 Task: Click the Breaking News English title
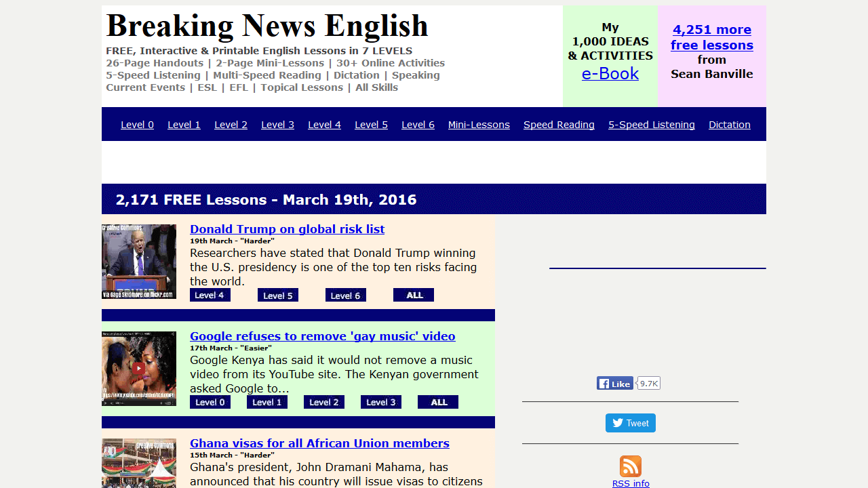coord(267,26)
